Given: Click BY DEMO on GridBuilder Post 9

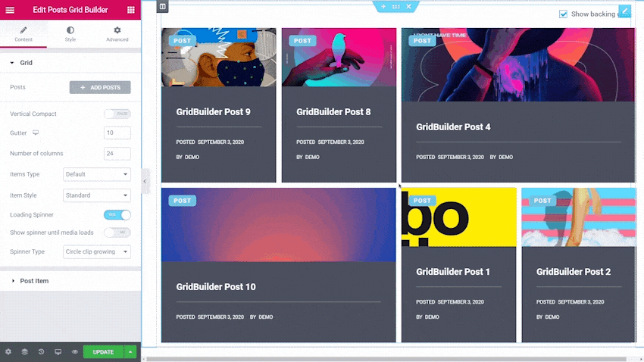Looking at the screenshot, I should 188,157.
